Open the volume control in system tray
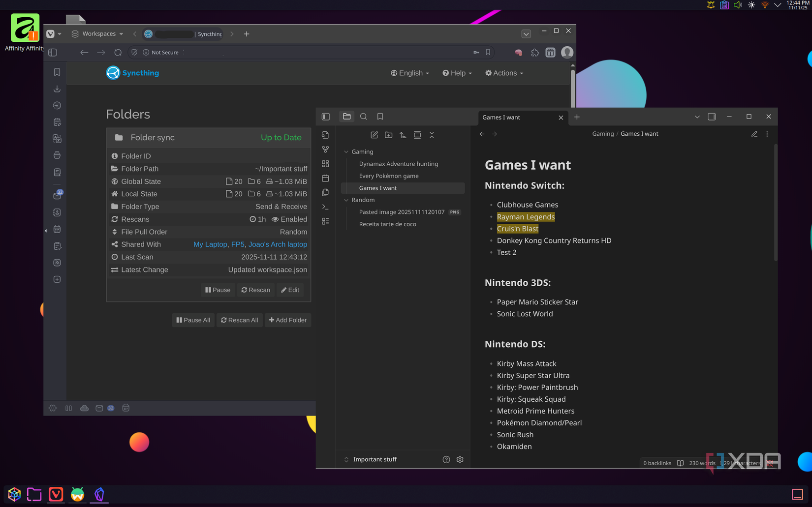 tap(738, 5)
